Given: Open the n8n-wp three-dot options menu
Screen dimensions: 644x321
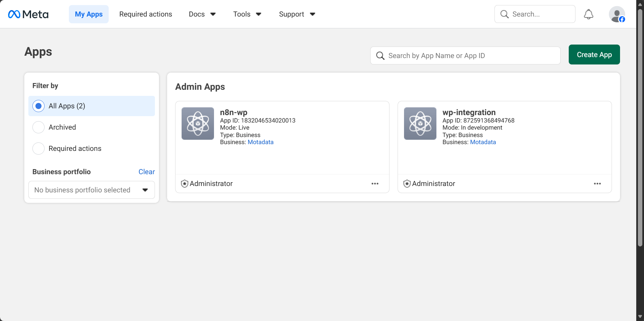Looking at the screenshot, I should pyautogui.click(x=375, y=184).
